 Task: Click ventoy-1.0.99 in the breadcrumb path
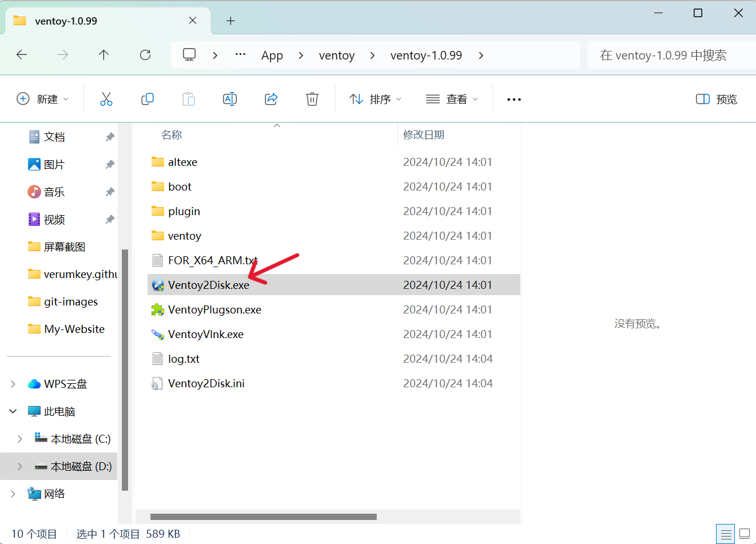coord(426,55)
